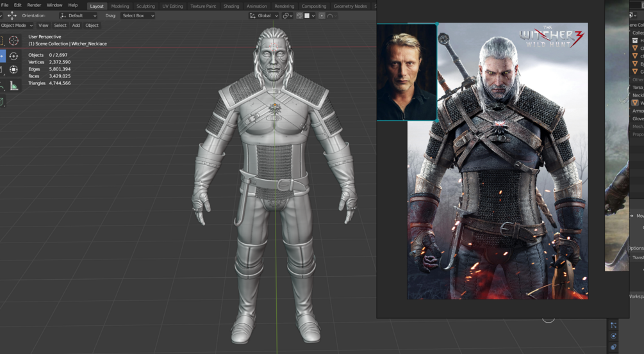Select the Rotate tool
644x354 pixels.
pyautogui.click(x=13, y=56)
